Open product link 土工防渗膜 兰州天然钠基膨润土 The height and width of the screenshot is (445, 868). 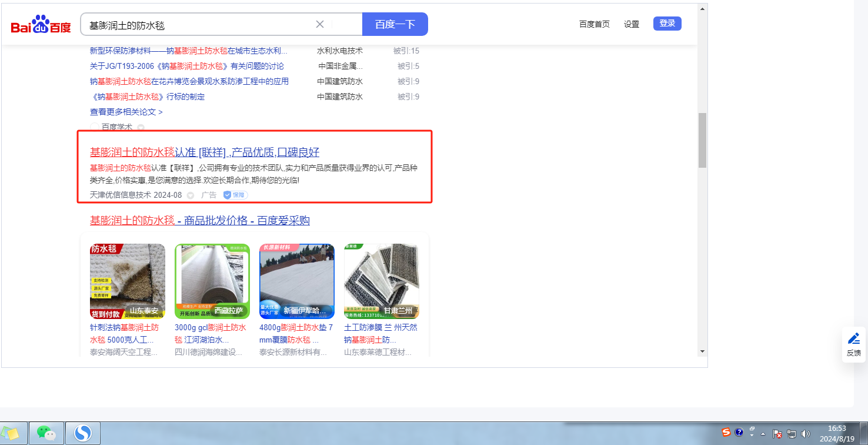[x=380, y=334]
